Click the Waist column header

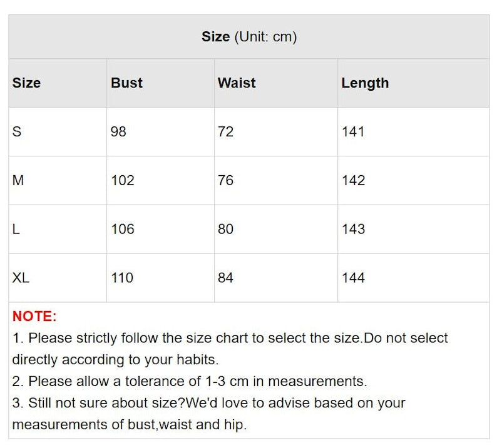point(237,83)
